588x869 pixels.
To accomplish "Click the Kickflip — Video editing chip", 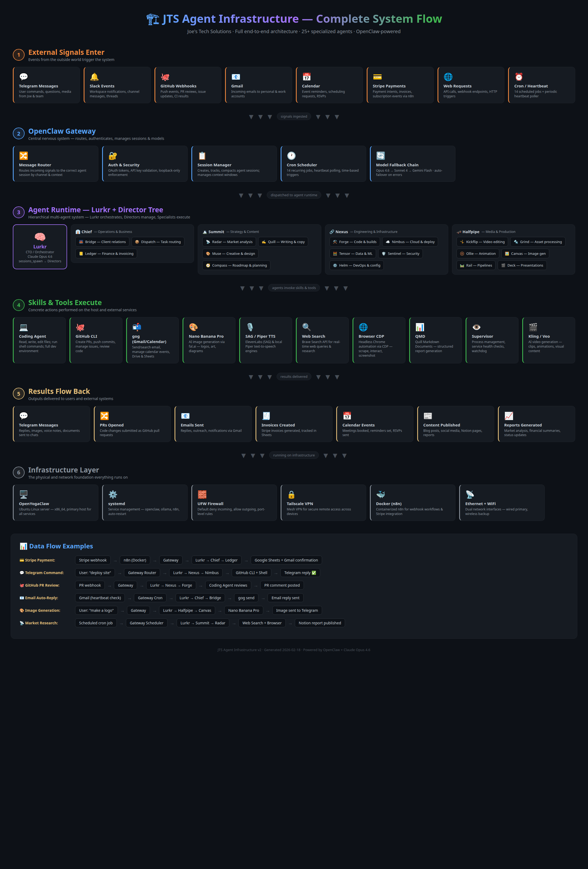I will click(x=482, y=242).
